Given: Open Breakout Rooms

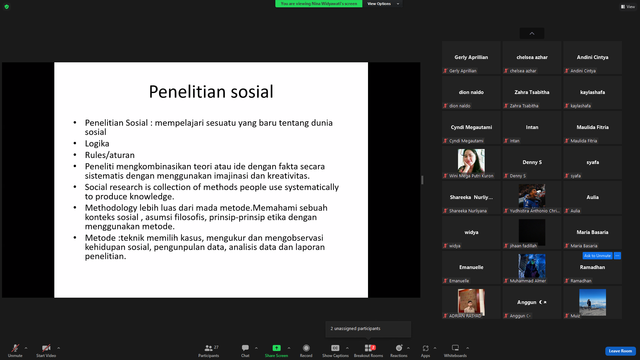Looking at the screenshot, I should point(369,350).
